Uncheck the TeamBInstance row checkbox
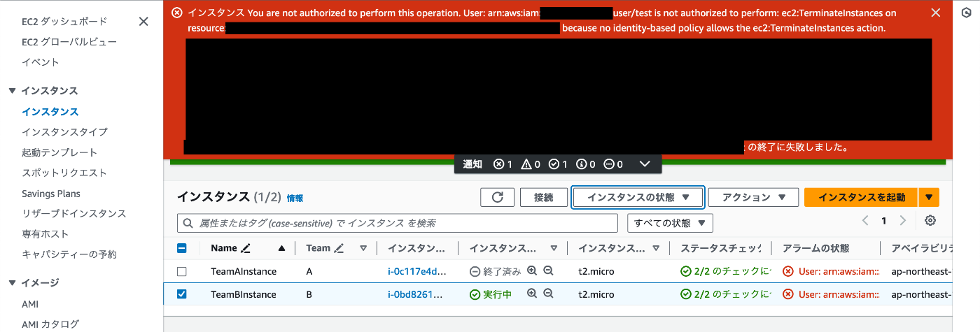 tap(182, 294)
